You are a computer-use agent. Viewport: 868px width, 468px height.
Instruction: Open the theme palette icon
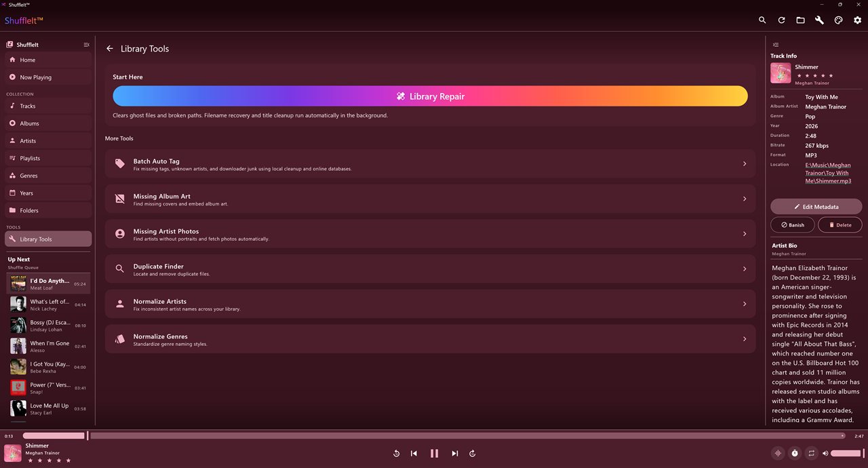tap(838, 20)
